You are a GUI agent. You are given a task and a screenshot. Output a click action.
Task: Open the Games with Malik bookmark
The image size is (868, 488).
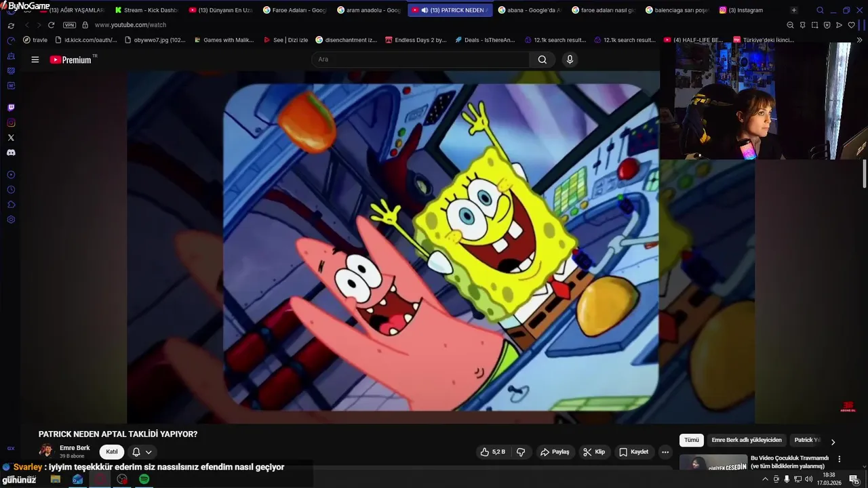223,40
